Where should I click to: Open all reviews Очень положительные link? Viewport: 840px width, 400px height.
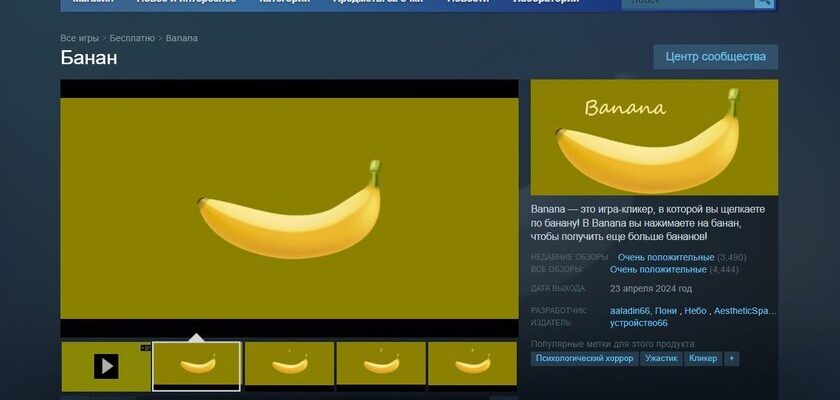click(657, 269)
